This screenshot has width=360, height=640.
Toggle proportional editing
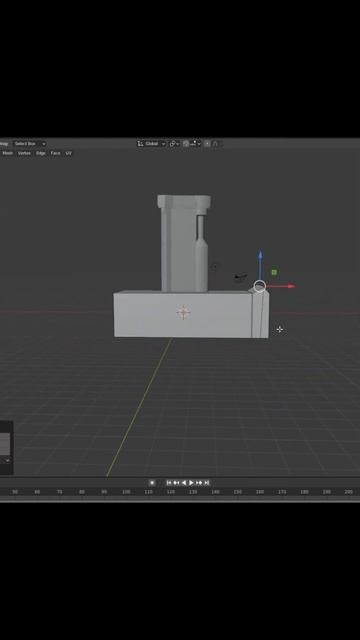pos(207,144)
